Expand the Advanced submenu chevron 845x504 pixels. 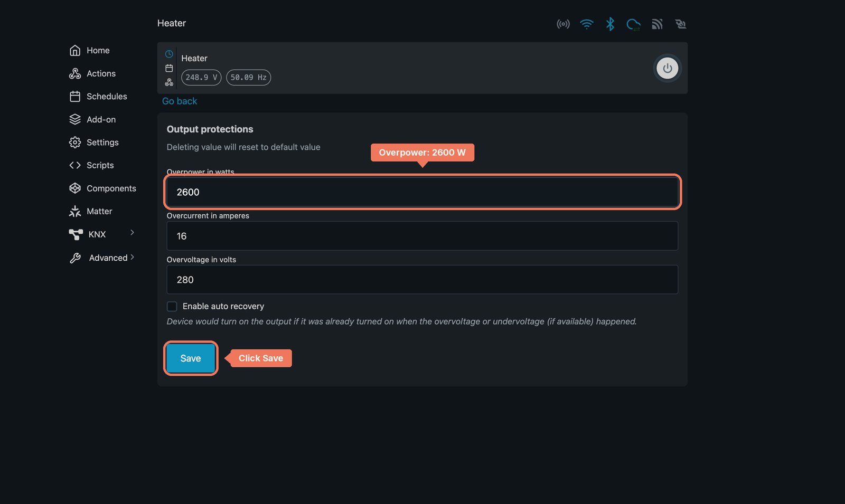click(x=132, y=257)
